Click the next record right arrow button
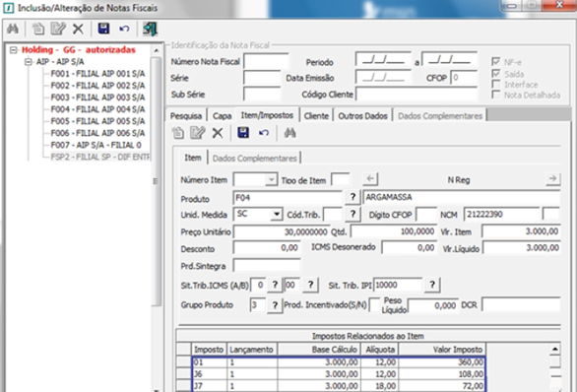 click(552, 179)
